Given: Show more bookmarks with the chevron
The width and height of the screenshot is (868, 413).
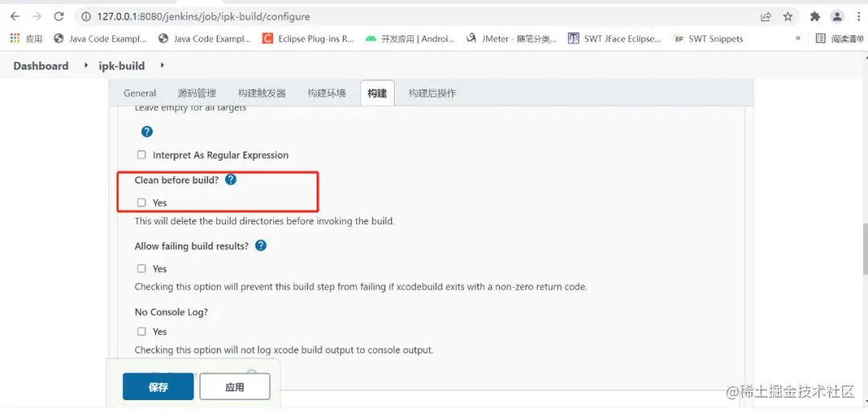Looking at the screenshot, I should pyautogui.click(x=798, y=39).
